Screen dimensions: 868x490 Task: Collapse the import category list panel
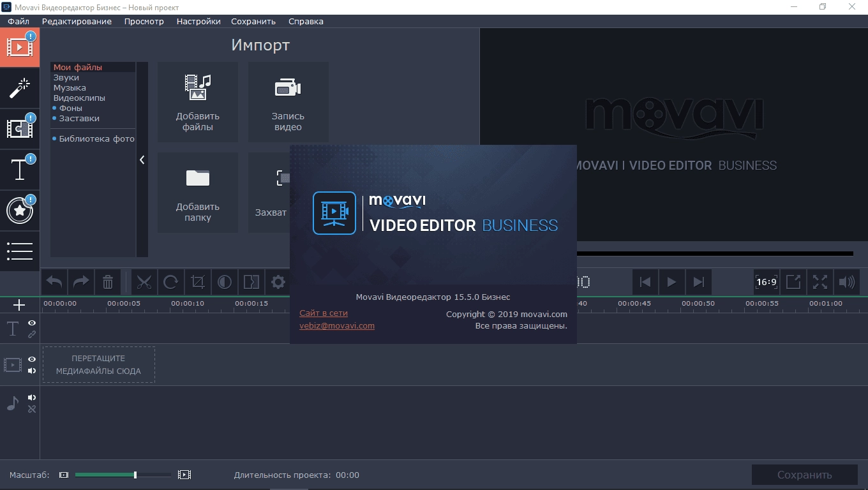point(142,160)
